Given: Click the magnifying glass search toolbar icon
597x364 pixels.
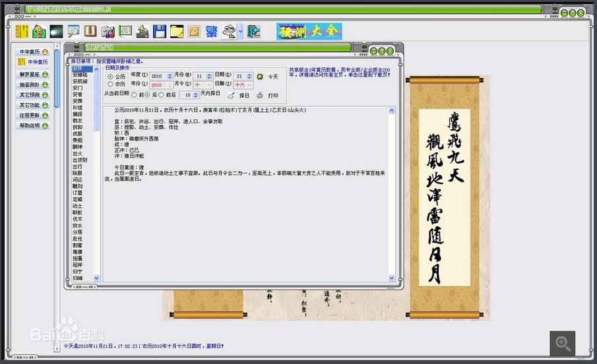Looking at the screenshot, I should click(x=73, y=31).
